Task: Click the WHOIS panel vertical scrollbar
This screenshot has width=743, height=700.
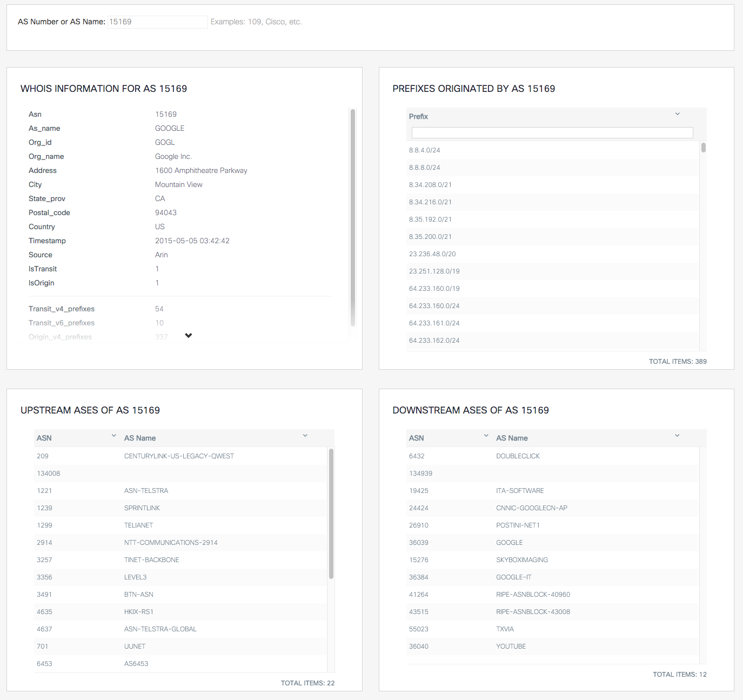Action: click(x=353, y=218)
